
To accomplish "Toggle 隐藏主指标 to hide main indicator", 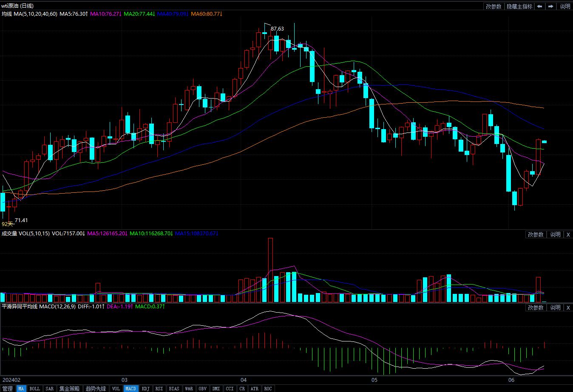I will tap(519, 6).
